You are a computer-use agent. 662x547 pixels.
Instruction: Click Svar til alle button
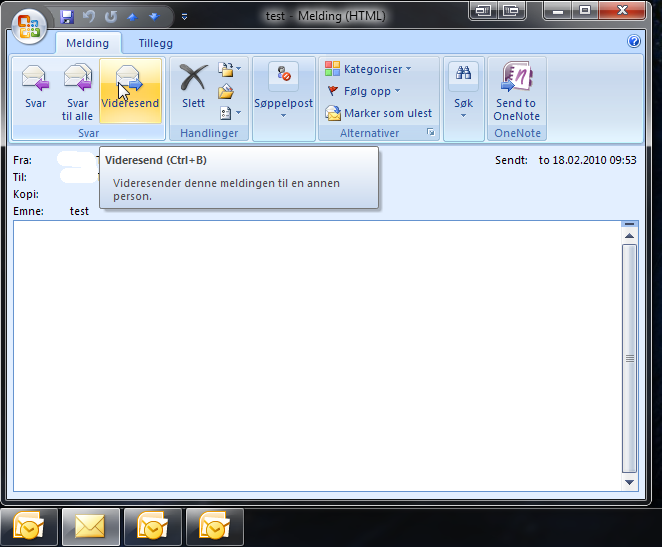[x=77, y=90]
